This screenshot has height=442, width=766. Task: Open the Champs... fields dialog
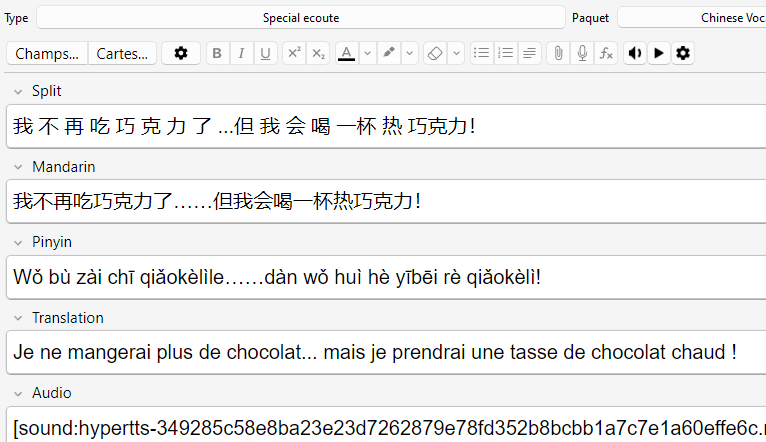pyautogui.click(x=47, y=54)
